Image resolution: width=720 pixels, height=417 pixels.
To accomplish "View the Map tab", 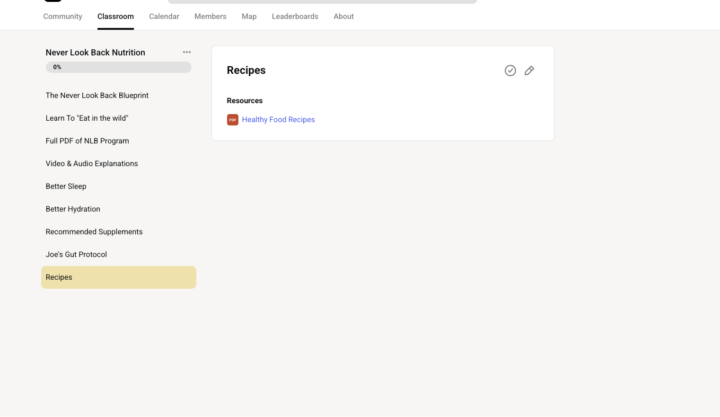I will pos(249,17).
